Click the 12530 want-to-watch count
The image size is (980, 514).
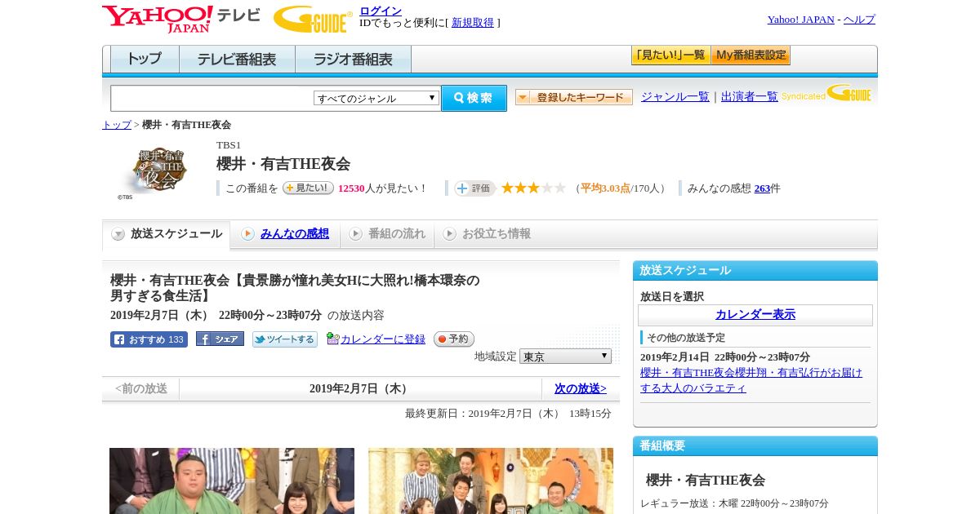coord(351,188)
